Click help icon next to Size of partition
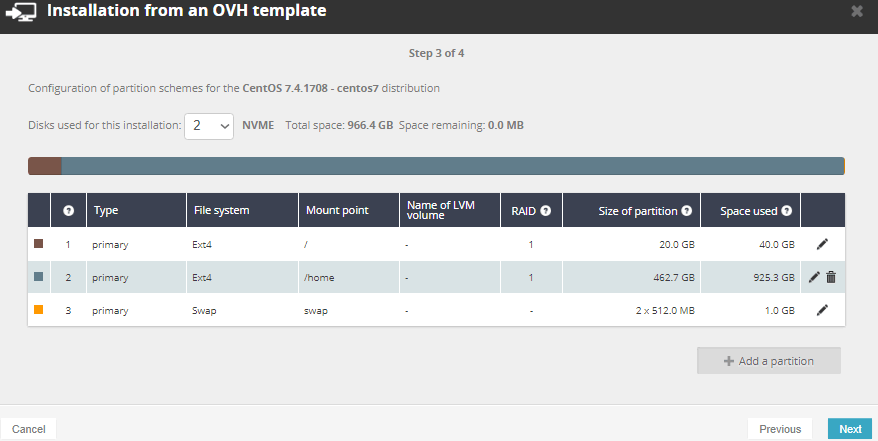878x441 pixels. (686, 211)
